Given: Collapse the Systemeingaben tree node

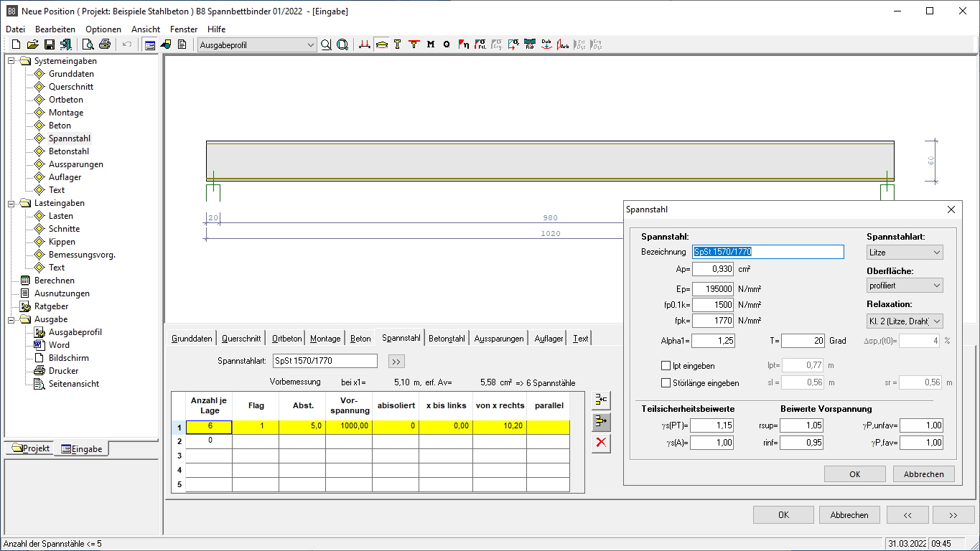Looking at the screenshot, I should [12, 61].
